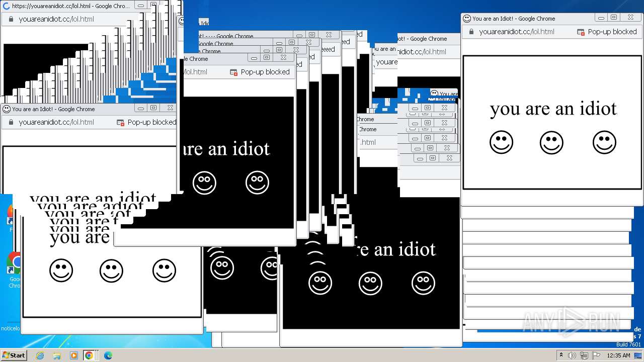Click the lock icon in top-left loading window
Image resolution: width=644 pixels, height=362 pixels.
(11, 19)
